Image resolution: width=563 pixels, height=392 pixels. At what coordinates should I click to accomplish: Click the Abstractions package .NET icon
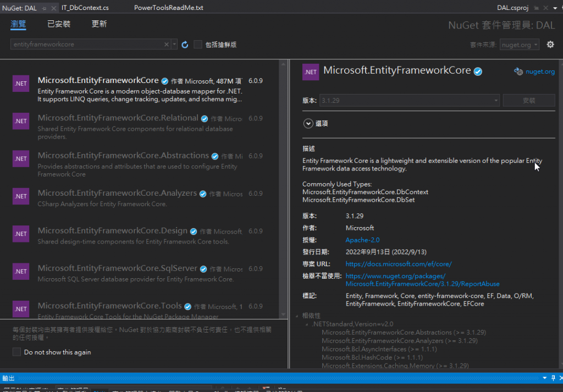tap(21, 159)
